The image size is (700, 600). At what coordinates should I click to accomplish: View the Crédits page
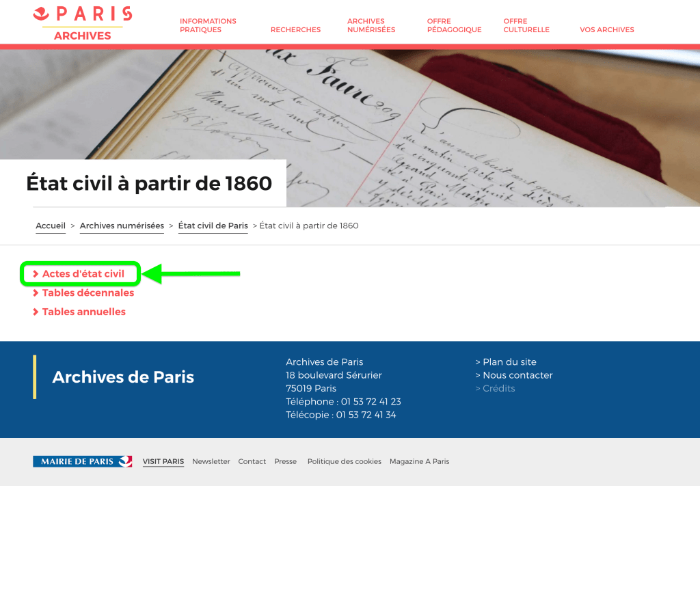[x=498, y=388]
